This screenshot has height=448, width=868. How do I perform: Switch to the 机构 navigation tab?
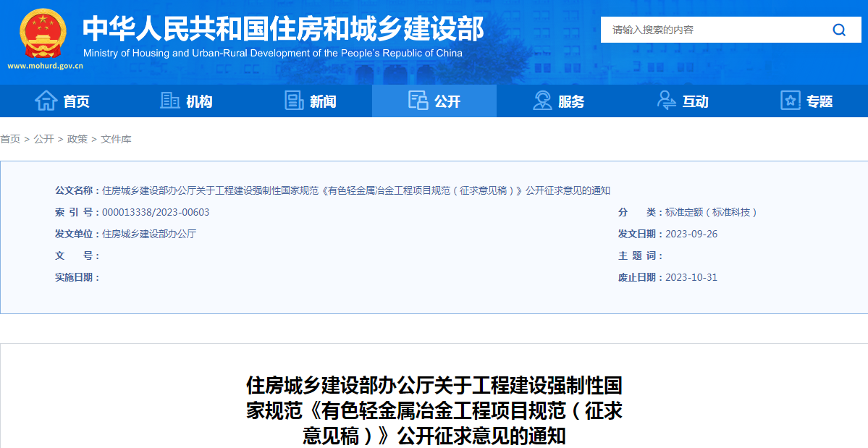coord(199,102)
